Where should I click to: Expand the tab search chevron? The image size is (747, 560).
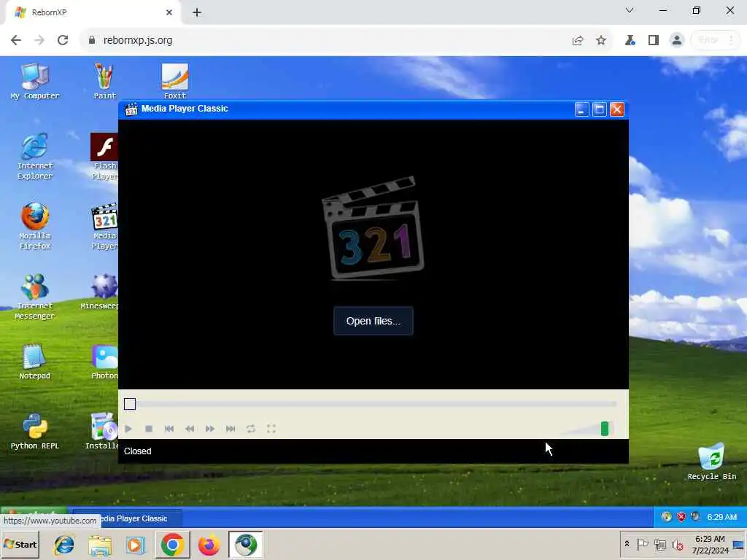point(630,10)
